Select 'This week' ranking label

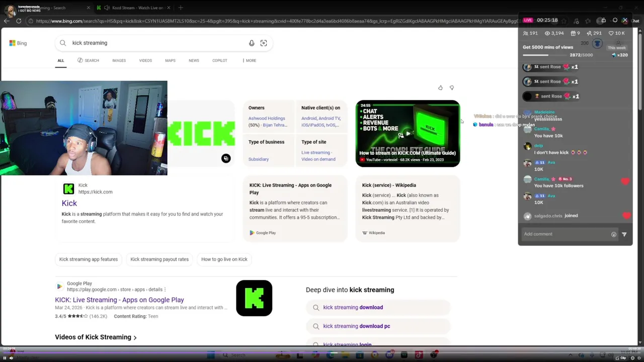(x=617, y=48)
